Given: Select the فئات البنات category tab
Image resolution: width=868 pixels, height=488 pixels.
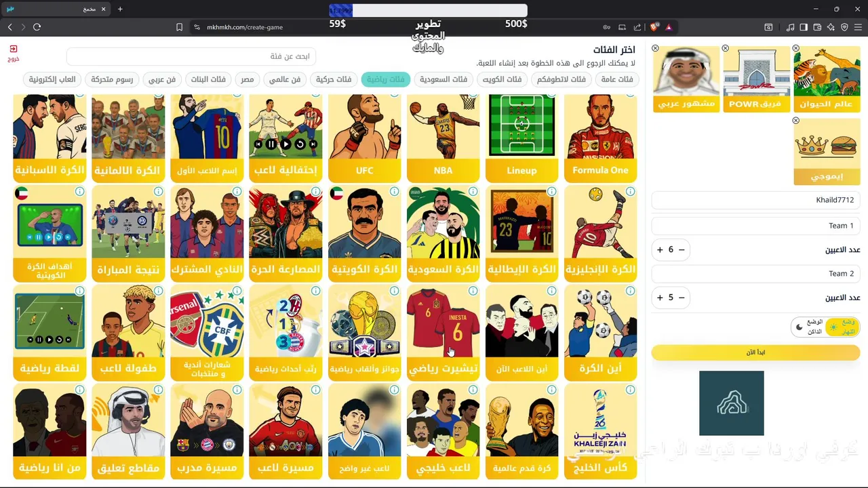Looking at the screenshot, I should (208, 79).
